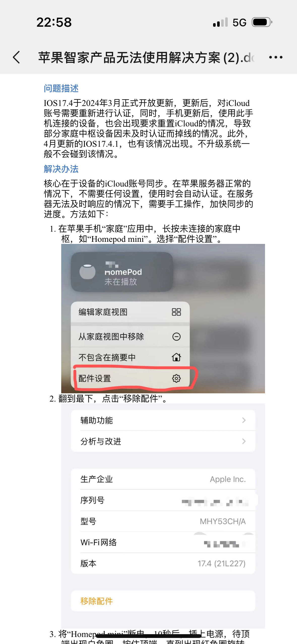
Task: Expand the 辅助功能 row chevron
Action: (244, 420)
